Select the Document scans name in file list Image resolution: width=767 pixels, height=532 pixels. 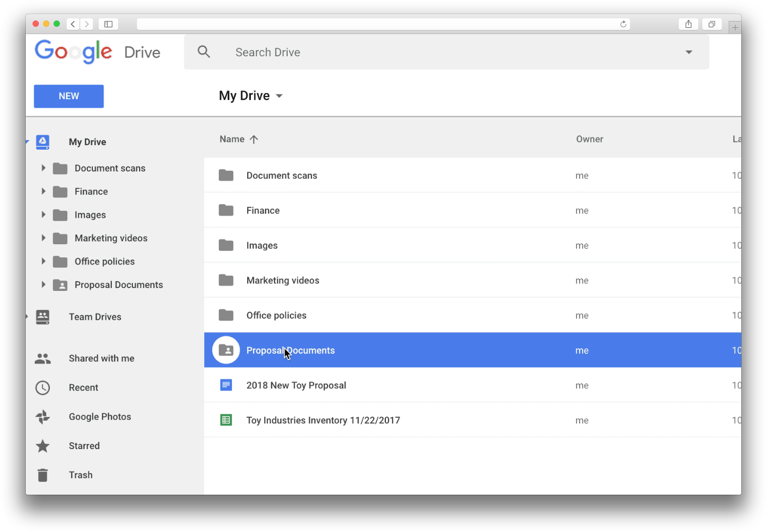coord(281,175)
